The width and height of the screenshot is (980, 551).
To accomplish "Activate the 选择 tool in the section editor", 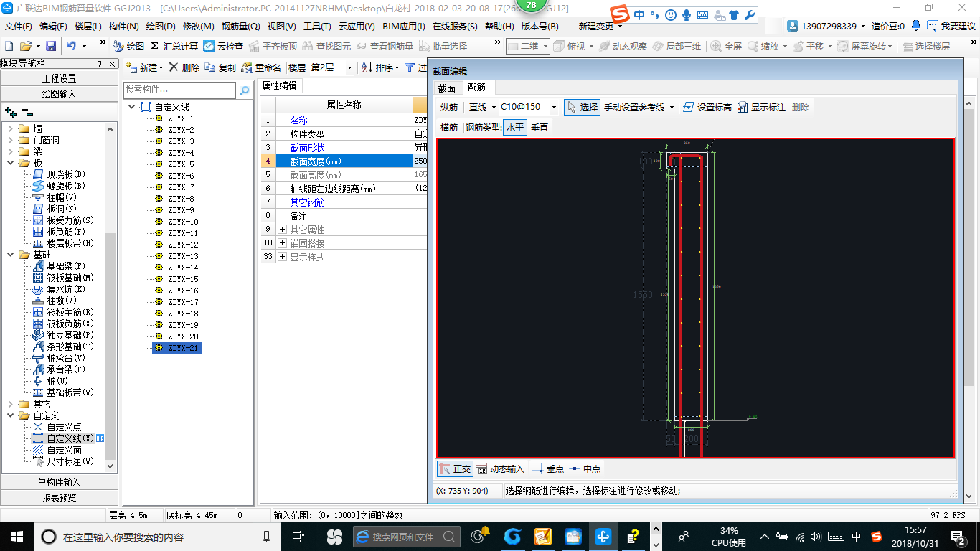I will pyautogui.click(x=582, y=107).
